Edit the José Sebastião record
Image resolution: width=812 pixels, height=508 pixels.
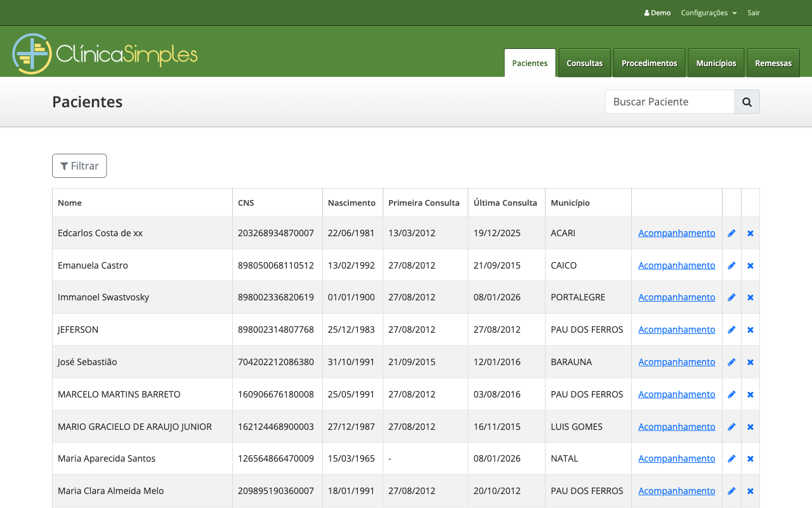coord(731,362)
